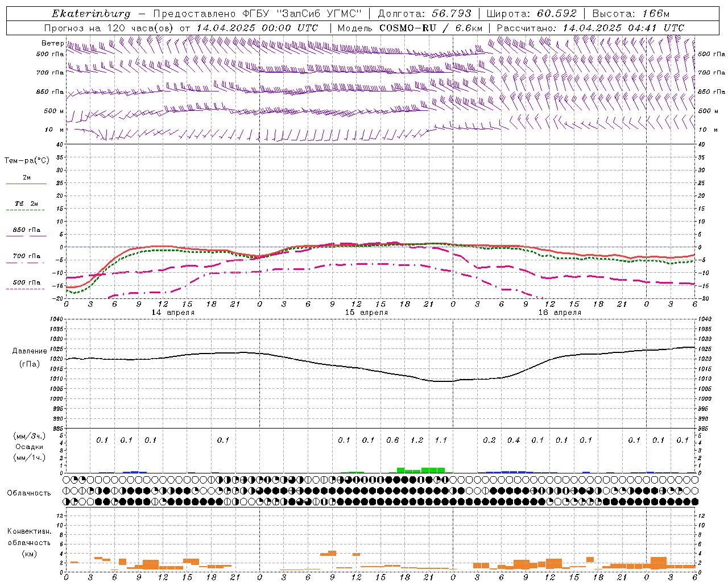Click the 'Td 2м' dew point legend entry
Image resolution: width=728 pixels, height=582 pixels.
[x=26, y=203]
